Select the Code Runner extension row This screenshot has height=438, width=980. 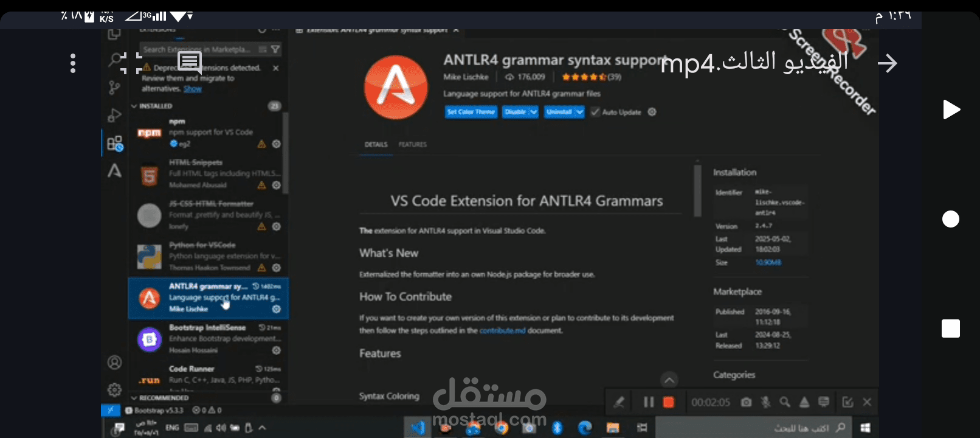click(208, 376)
